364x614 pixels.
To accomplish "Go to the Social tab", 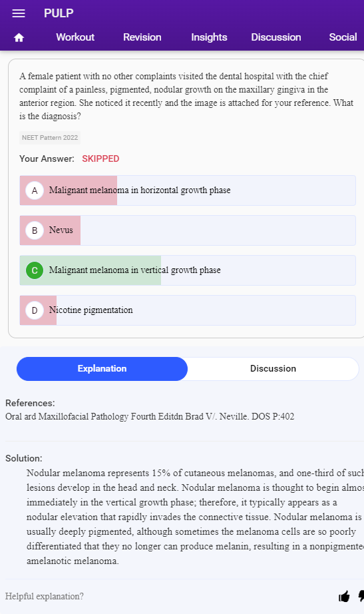I will (343, 37).
